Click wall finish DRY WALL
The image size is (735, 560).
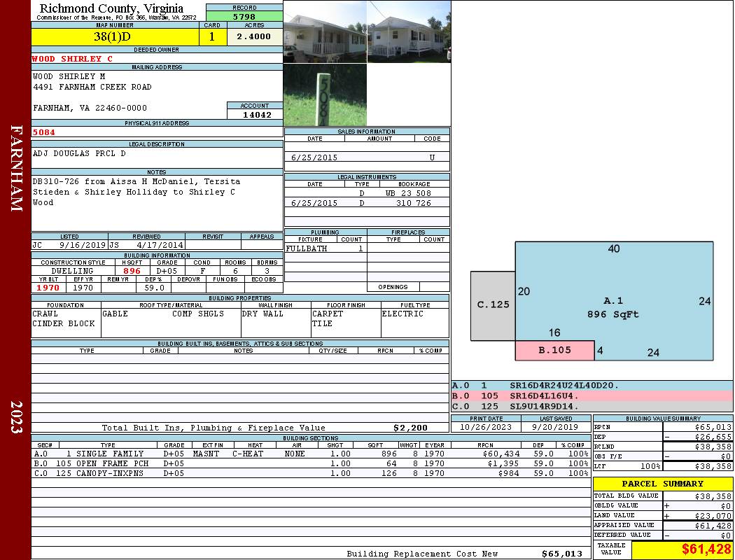262,314
